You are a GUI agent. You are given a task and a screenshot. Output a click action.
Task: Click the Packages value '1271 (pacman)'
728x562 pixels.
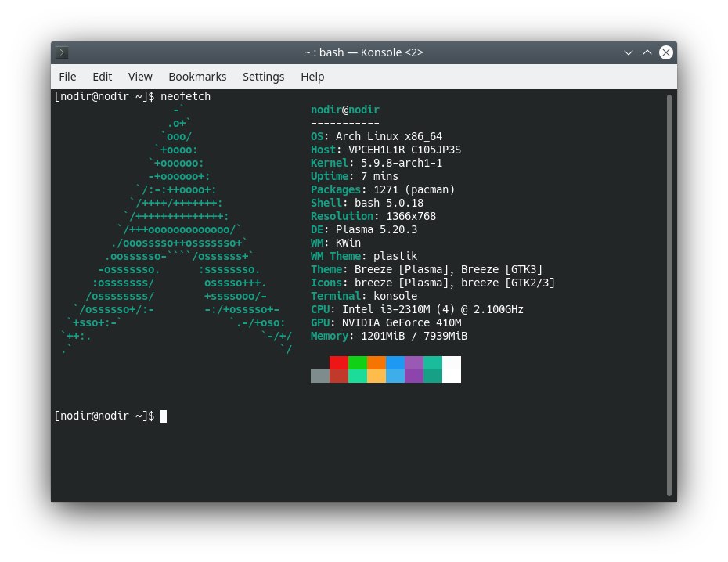(414, 189)
